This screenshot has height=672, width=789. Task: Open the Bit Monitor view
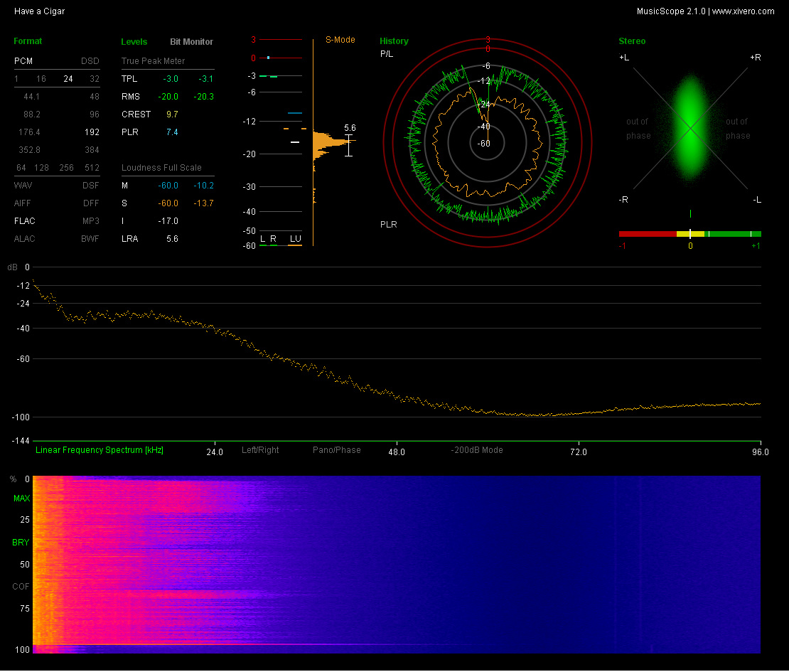tap(191, 42)
